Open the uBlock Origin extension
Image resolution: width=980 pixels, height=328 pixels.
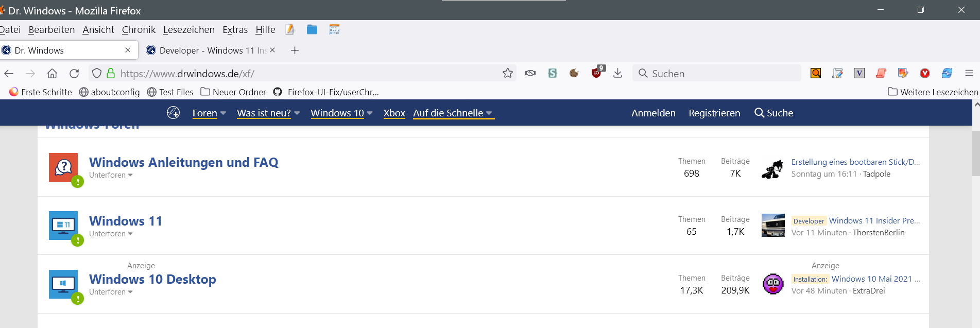[597, 72]
